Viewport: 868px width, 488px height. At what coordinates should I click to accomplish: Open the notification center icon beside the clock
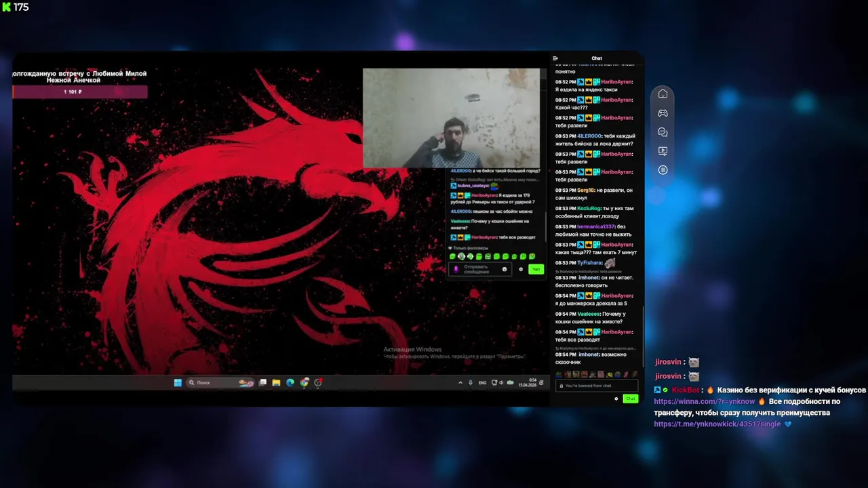541,383
